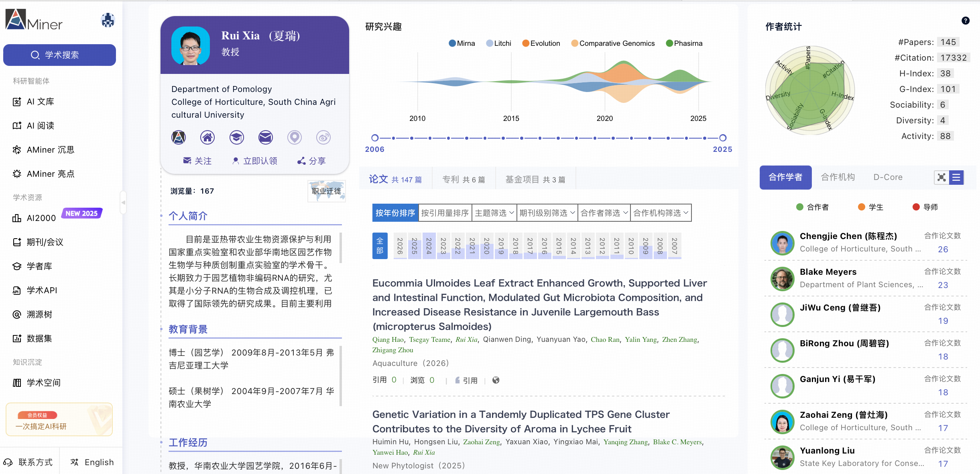Image resolution: width=980 pixels, height=474 pixels.
Task: Click the Weibo icon on profile card
Action: (323, 138)
